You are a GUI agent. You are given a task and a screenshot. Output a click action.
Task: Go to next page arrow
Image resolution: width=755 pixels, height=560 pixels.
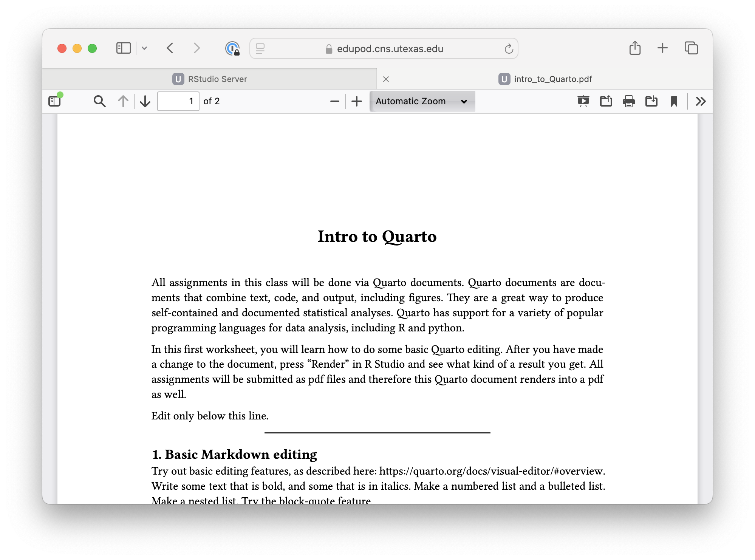click(145, 101)
